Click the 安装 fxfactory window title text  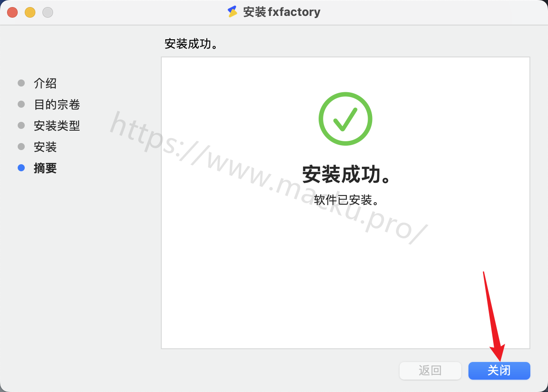pyautogui.click(x=282, y=12)
